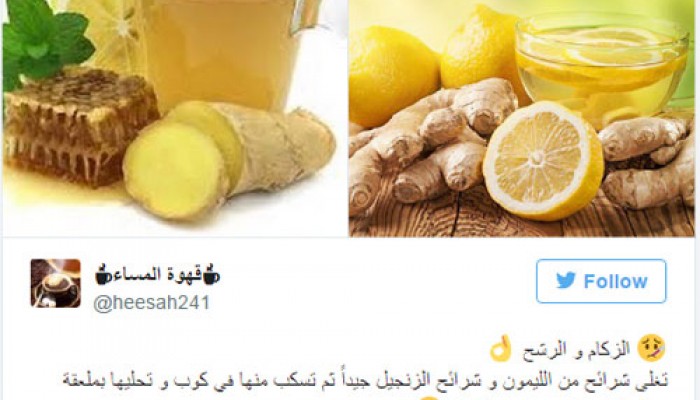The height and width of the screenshot is (400, 700).
Task: Click the halved lemon in the right photo
Action: pyautogui.click(x=544, y=161)
